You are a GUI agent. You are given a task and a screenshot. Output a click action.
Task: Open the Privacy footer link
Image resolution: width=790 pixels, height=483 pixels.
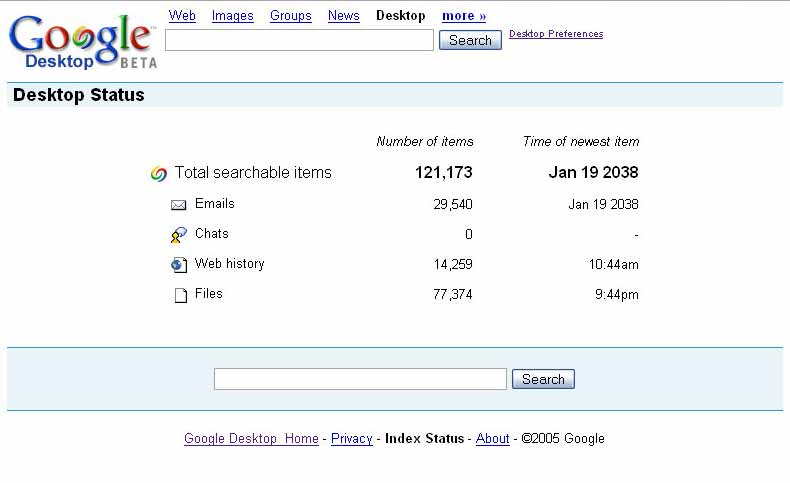(x=352, y=439)
